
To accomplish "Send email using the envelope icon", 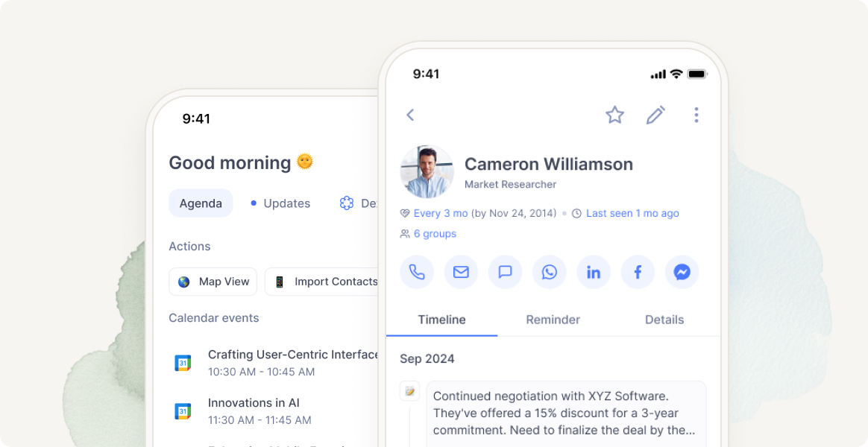I will (x=461, y=272).
